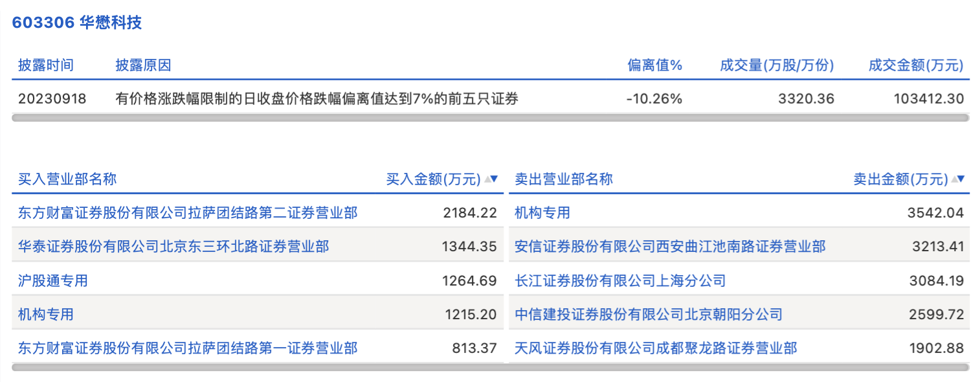
Task: Open 东方财富证券拉萨团结路第二证券营业部 link
Action: [x=188, y=212]
